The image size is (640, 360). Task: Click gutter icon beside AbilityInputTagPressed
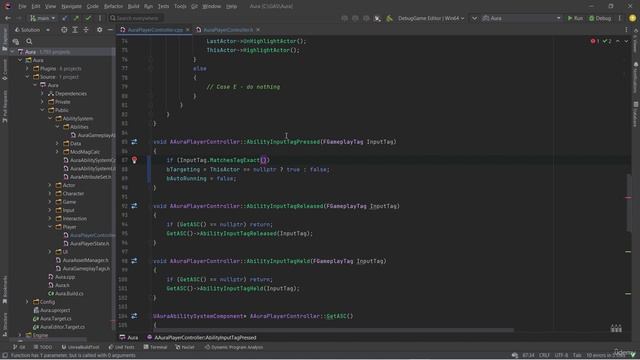(134, 142)
